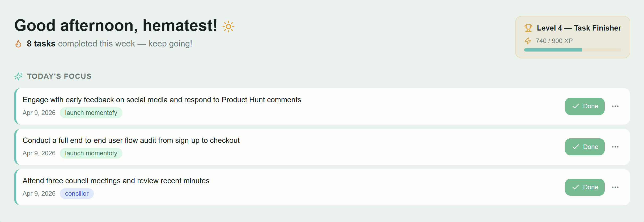Image resolution: width=644 pixels, height=222 pixels.
Task: Open the Engage with early feedback task
Action: tap(162, 100)
